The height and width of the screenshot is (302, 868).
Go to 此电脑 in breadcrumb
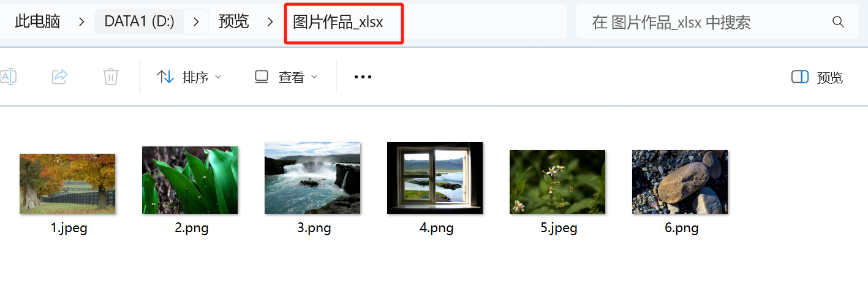pyautogui.click(x=37, y=22)
